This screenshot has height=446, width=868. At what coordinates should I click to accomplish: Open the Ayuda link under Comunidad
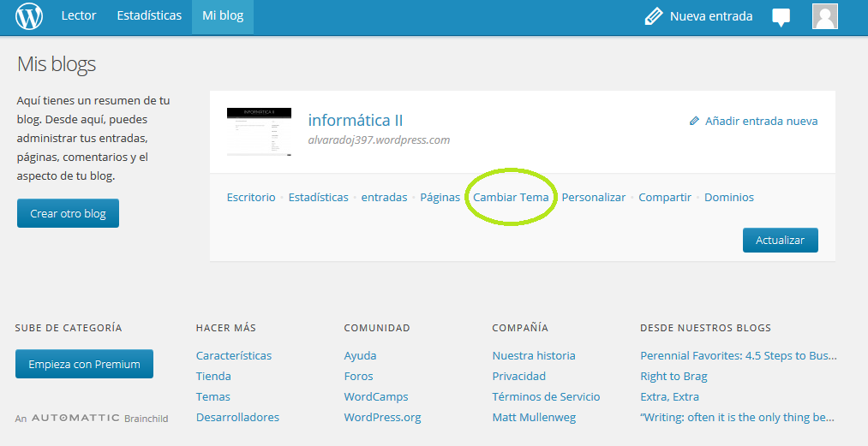[360, 355]
